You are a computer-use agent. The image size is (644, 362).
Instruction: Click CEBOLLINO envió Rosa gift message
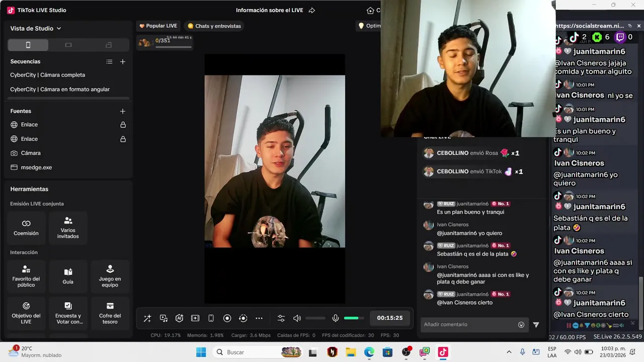pyautogui.click(x=471, y=153)
